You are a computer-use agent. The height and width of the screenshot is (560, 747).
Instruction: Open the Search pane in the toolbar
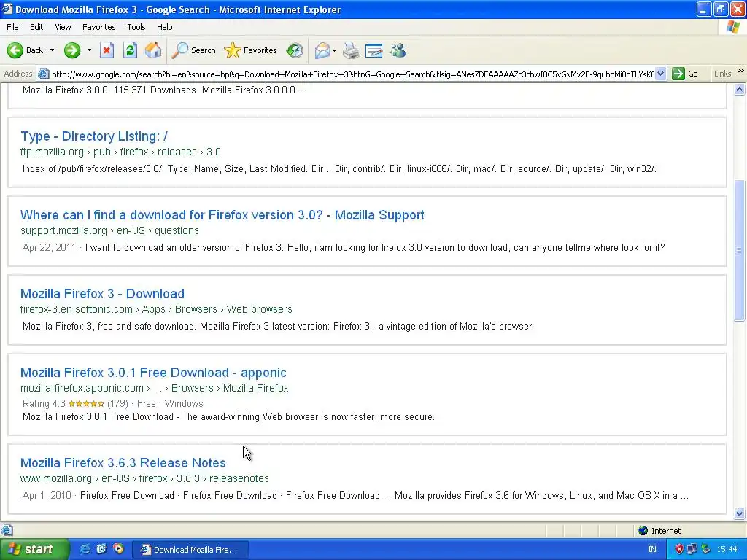tap(193, 50)
